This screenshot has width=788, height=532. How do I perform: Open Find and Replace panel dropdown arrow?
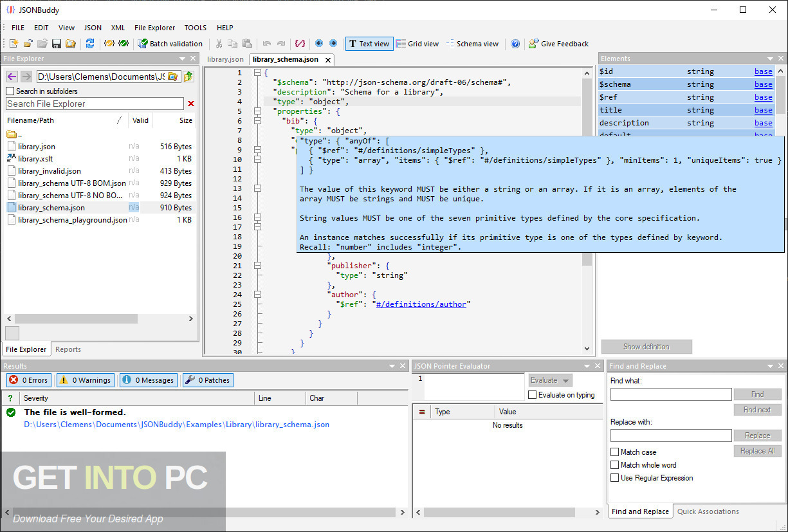coord(770,366)
